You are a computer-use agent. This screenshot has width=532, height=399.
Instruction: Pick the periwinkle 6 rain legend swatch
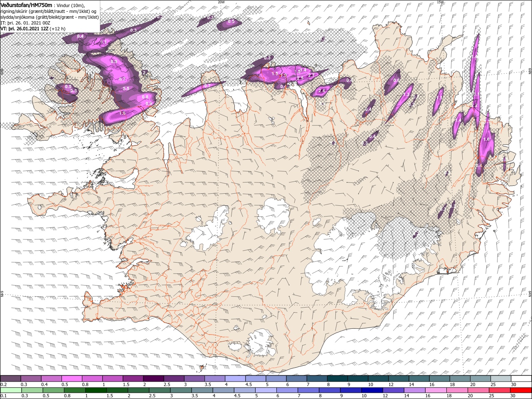click(x=287, y=390)
